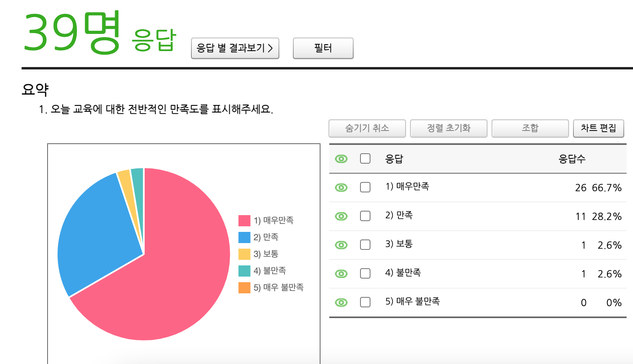Open 응답 별 결과보기 with the arrow
Viewport: 633px width, 364px height.
[x=235, y=48]
